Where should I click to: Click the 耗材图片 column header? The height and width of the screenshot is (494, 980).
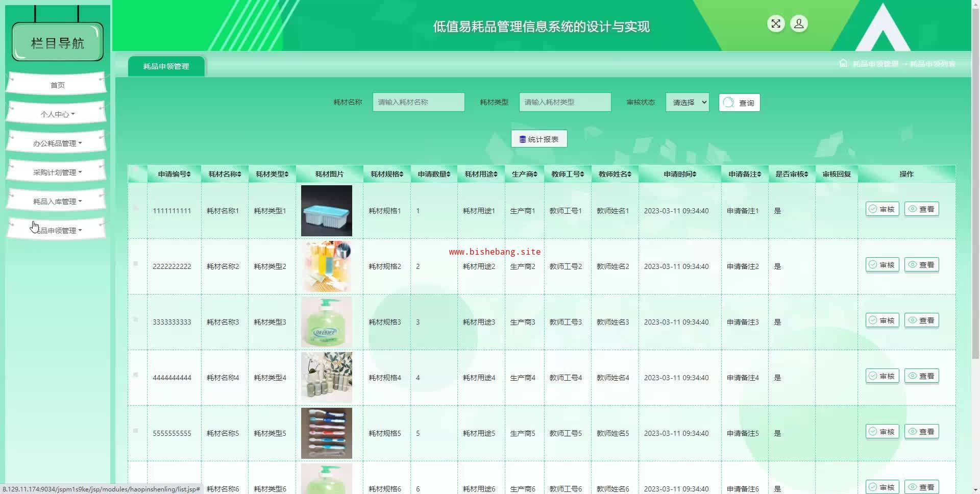click(329, 174)
